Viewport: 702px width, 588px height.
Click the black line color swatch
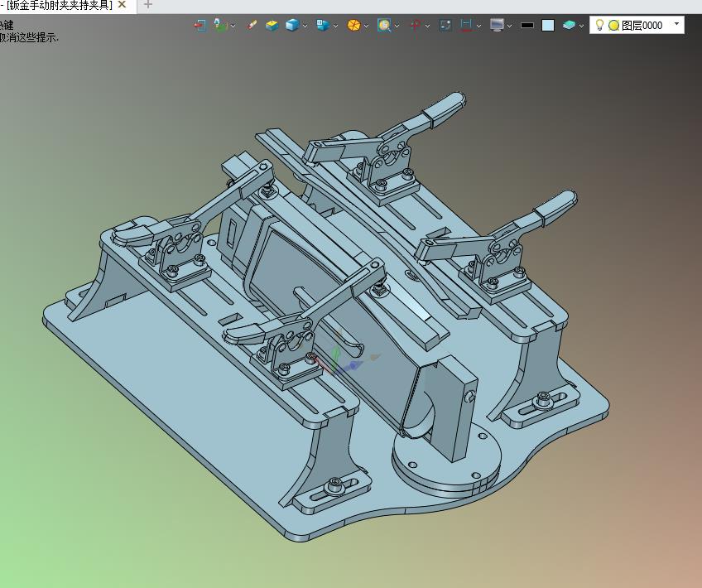coord(527,26)
